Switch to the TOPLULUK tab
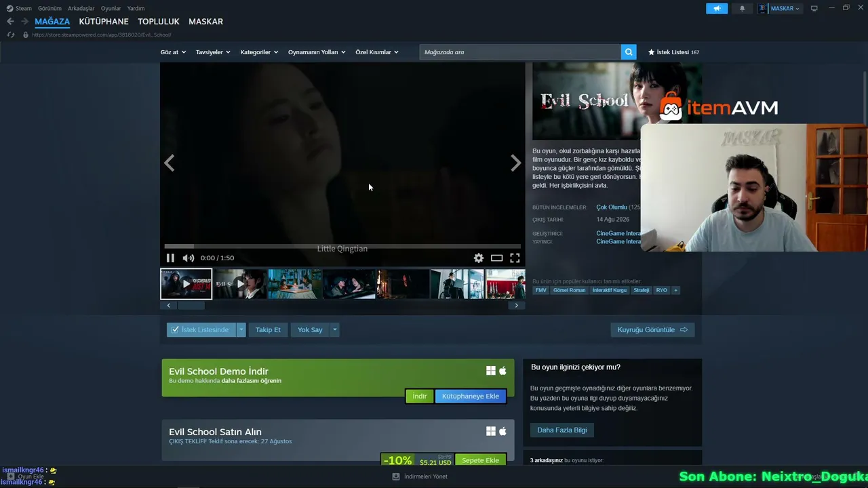The height and width of the screenshot is (488, 868). tap(159, 22)
